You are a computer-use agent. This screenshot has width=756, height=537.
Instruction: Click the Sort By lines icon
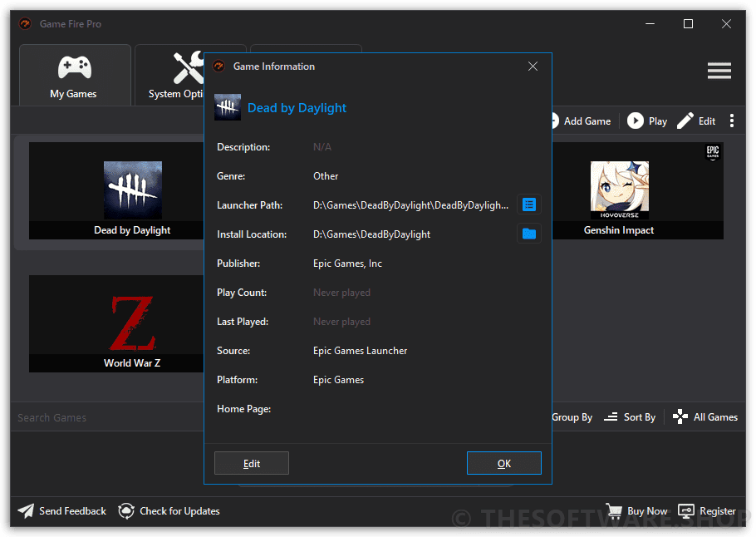(611, 416)
